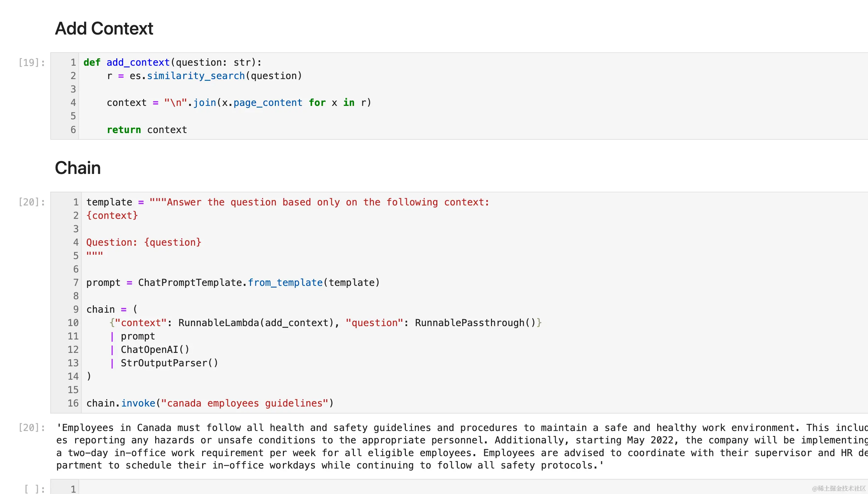Click the 'canada employees guidelines' string

(245, 403)
